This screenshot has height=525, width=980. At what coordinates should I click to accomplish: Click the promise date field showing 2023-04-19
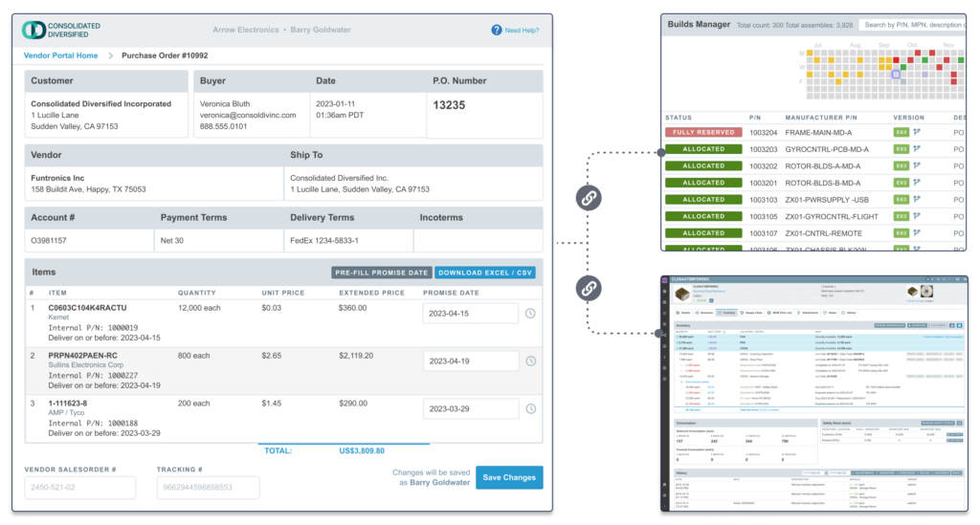point(471,361)
